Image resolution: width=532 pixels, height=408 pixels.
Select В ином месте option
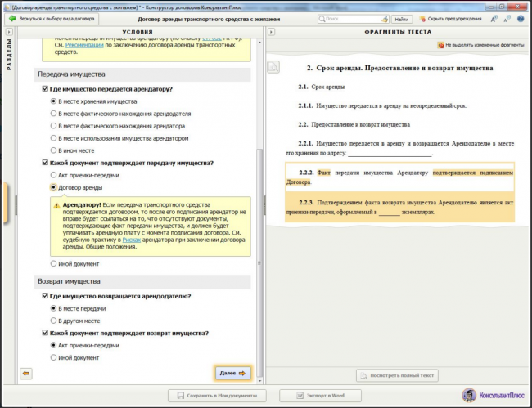click(53, 150)
